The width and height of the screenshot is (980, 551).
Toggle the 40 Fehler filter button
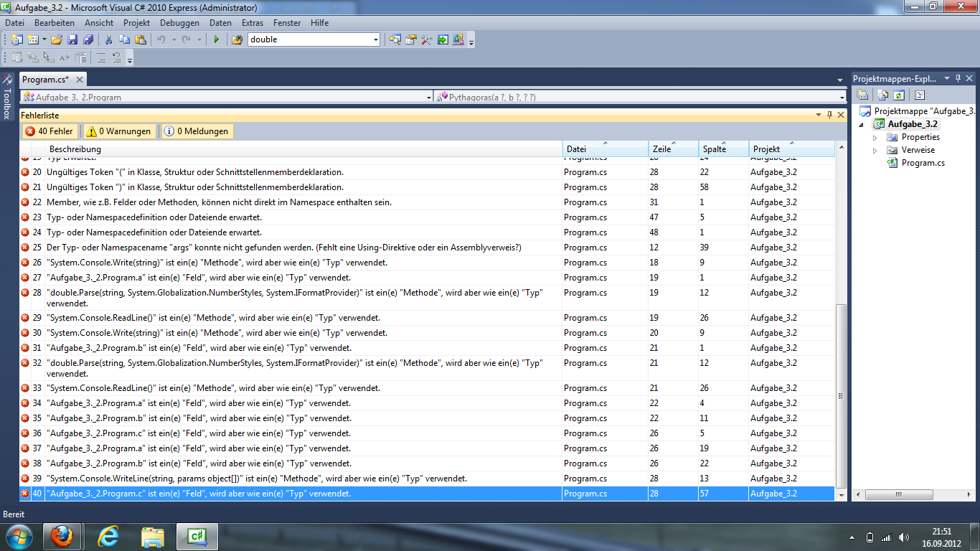click(50, 131)
